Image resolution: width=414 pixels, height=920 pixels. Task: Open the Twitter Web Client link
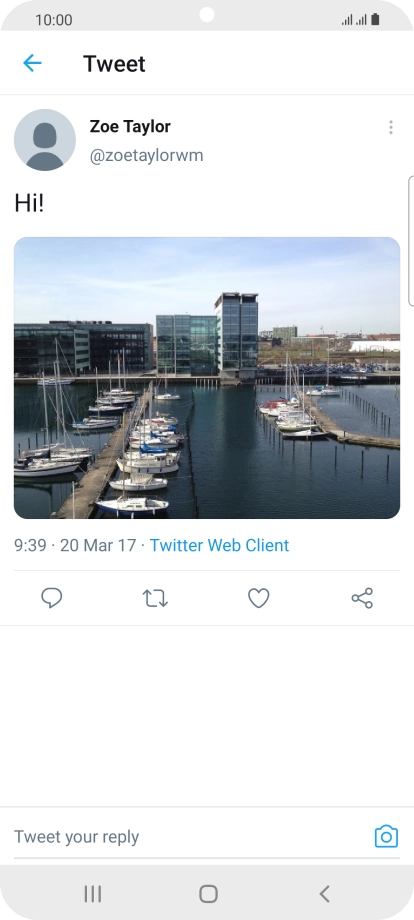219,545
